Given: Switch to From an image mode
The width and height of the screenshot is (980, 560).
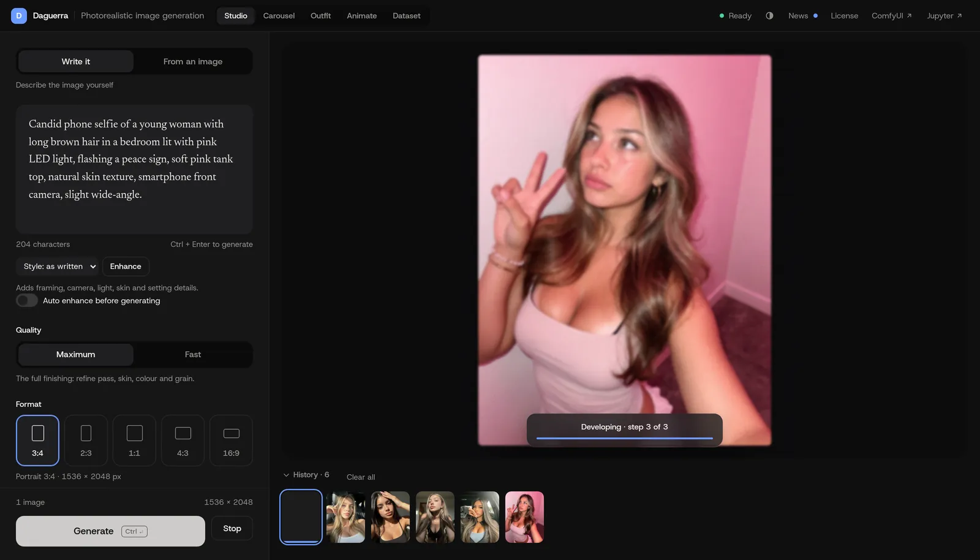Looking at the screenshot, I should pyautogui.click(x=192, y=61).
